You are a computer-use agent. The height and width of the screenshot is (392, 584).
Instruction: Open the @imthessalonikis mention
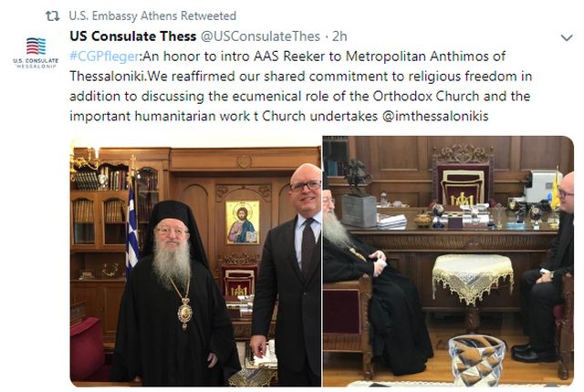[x=435, y=116]
